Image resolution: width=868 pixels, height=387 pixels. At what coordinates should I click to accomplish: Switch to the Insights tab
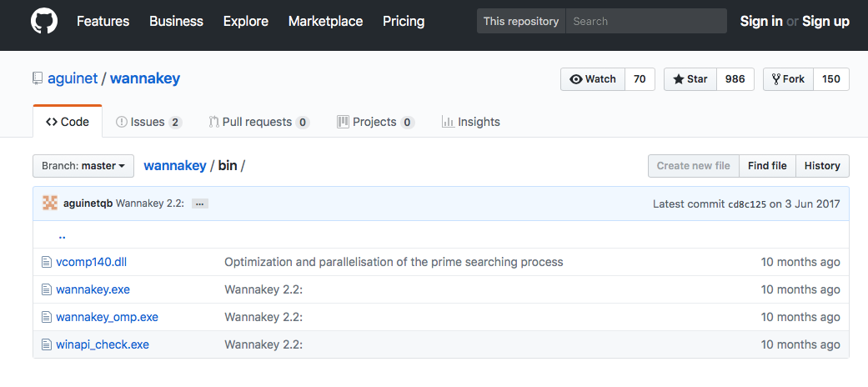click(x=470, y=122)
